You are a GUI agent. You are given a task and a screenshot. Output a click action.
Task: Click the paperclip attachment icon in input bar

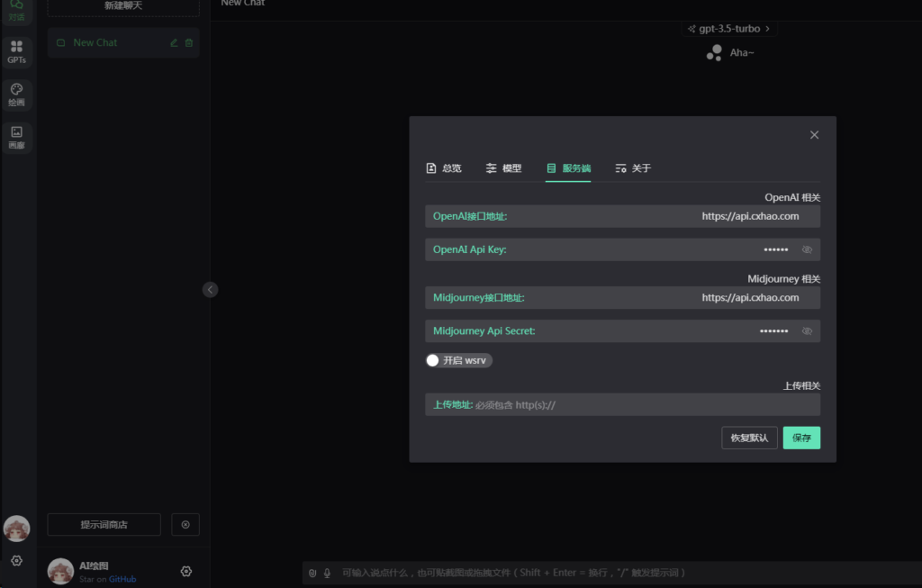pos(312,573)
